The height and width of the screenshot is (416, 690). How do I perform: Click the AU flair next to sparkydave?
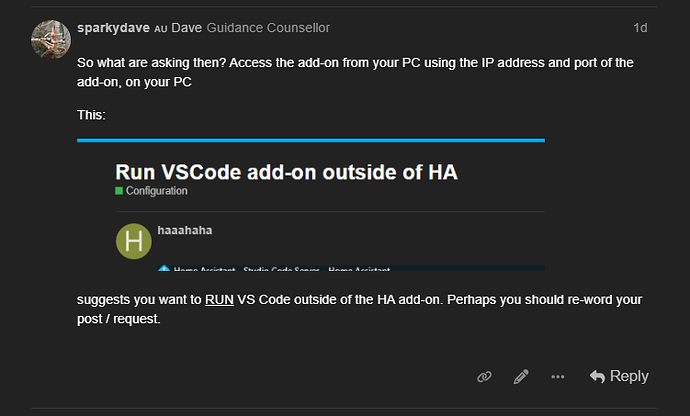pos(160,29)
